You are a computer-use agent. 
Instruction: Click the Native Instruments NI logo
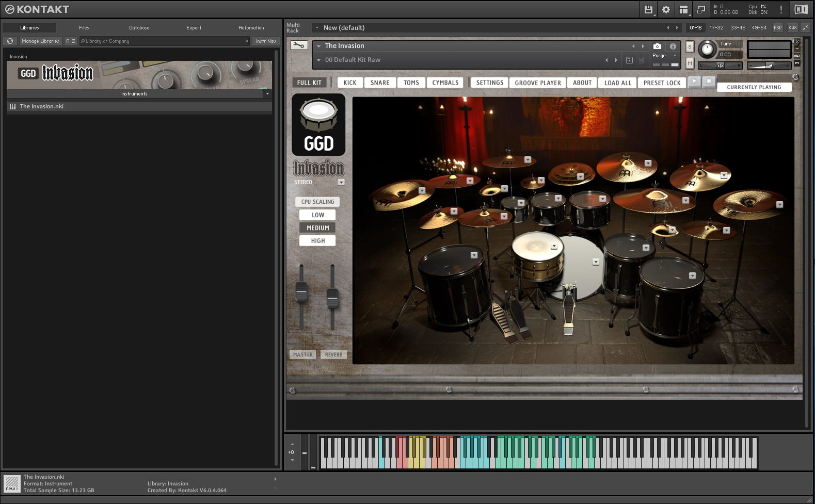point(801,9)
